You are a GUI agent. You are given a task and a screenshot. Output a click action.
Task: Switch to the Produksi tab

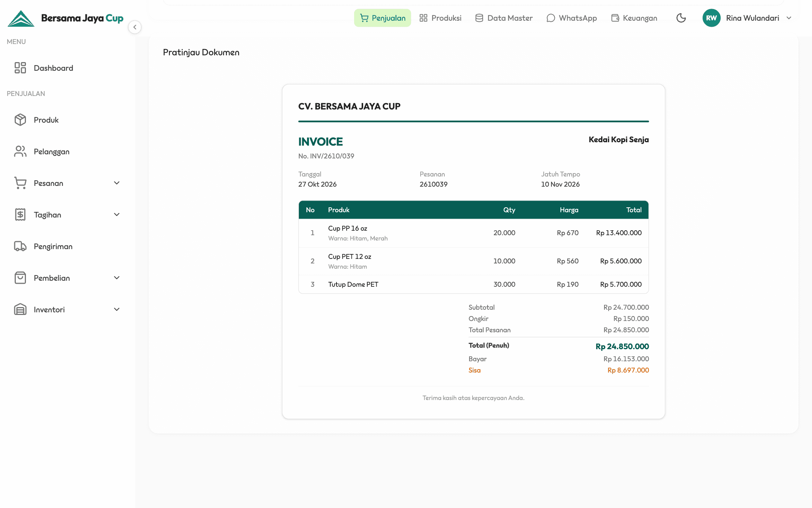440,18
